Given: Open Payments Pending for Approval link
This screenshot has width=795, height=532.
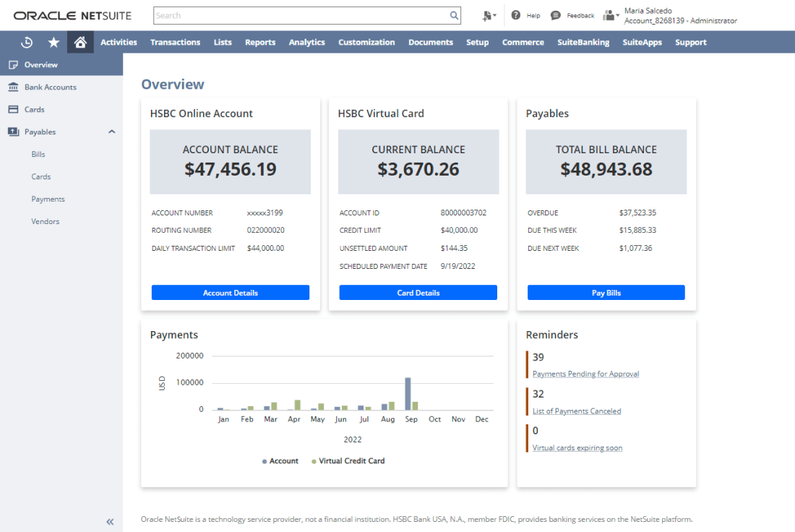Looking at the screenshot, I should pyautogui.click(x=585, y=374).
